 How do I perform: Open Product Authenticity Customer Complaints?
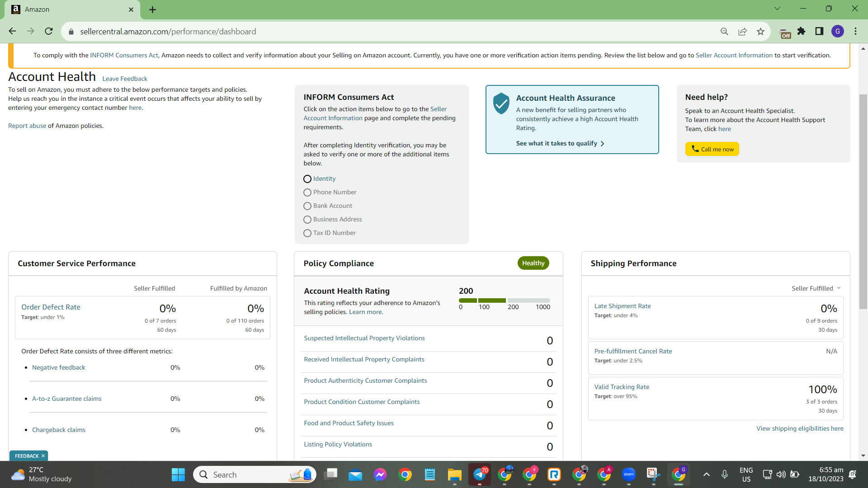365,380
